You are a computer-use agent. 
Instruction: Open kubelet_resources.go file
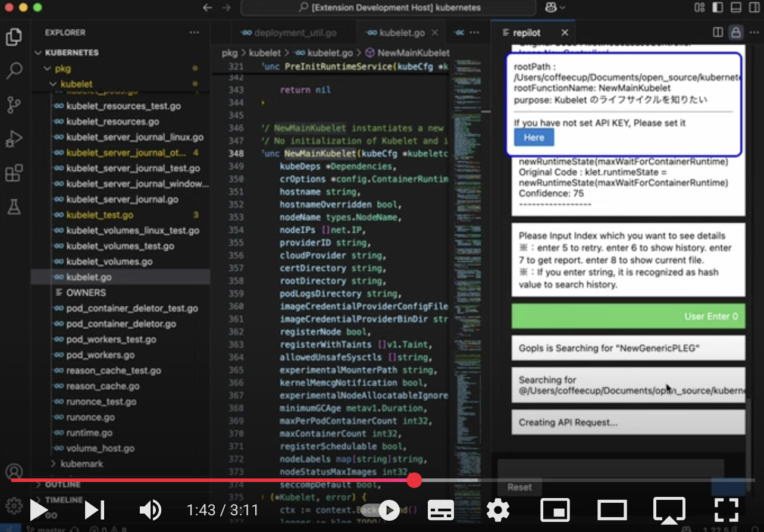tap(120, 121)
